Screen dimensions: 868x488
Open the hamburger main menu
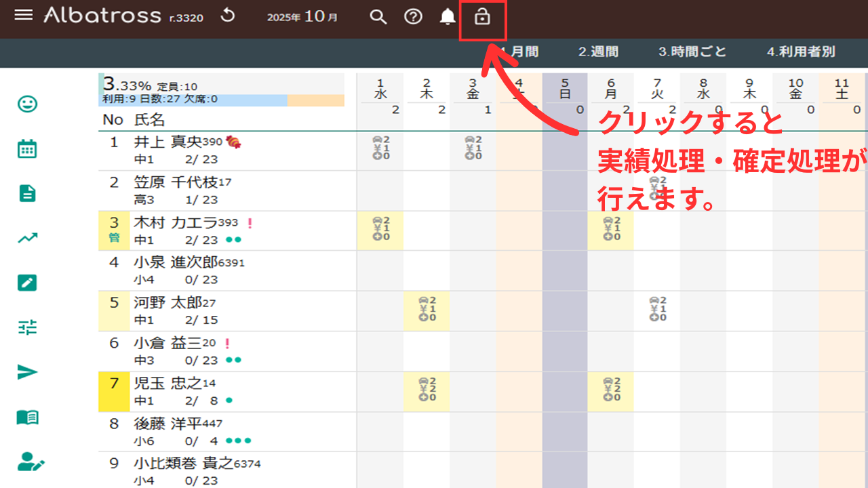pyautogui.click(x=24, y=16)
